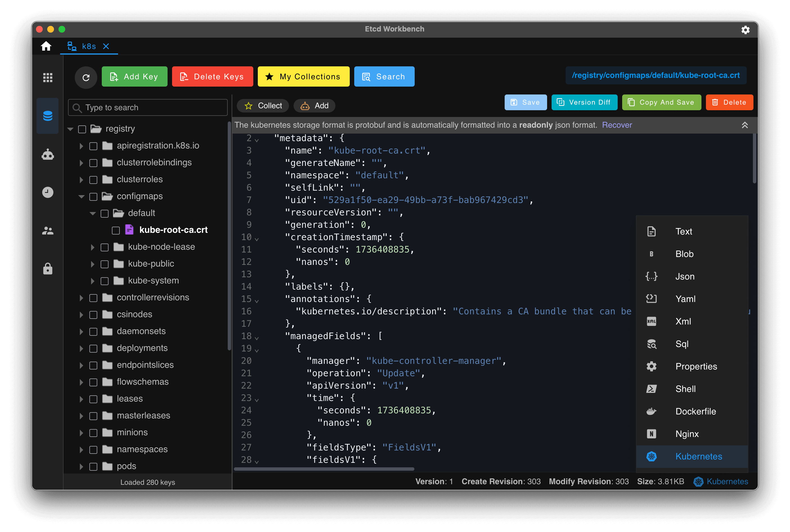This screenshot has width=790, height=532.
Task: Toggle checkbox for configmaps folder
Action: [96, 196]
